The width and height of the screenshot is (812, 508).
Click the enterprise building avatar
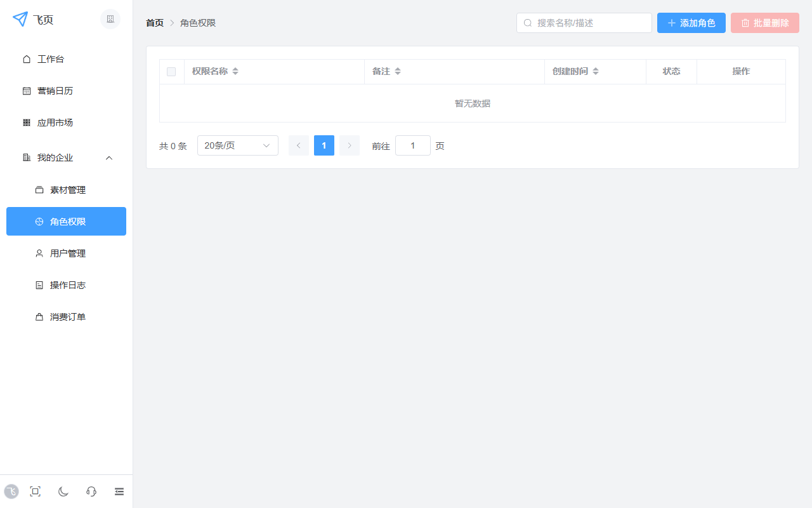pos(110,19)
